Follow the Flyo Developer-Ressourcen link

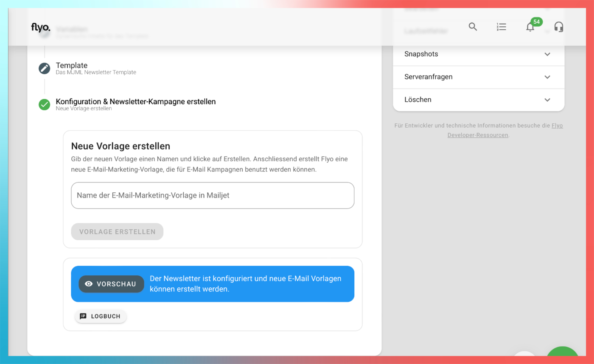pyautogui.click(x=505, y=131)
